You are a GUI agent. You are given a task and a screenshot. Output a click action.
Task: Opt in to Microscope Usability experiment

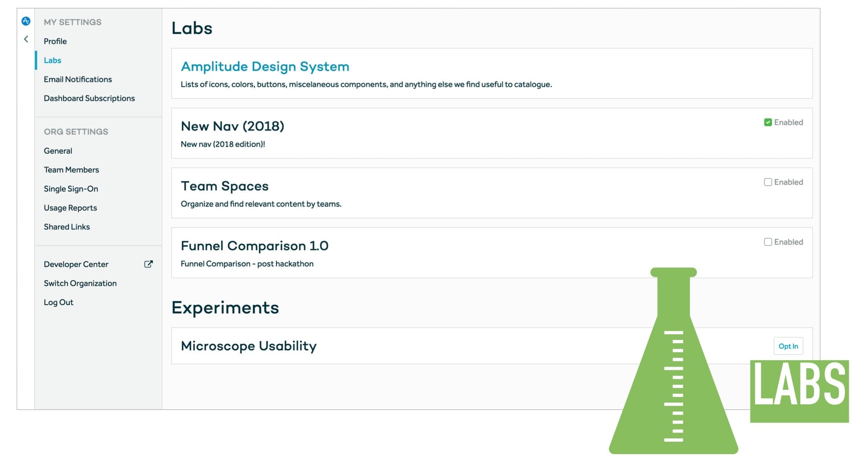788,346
